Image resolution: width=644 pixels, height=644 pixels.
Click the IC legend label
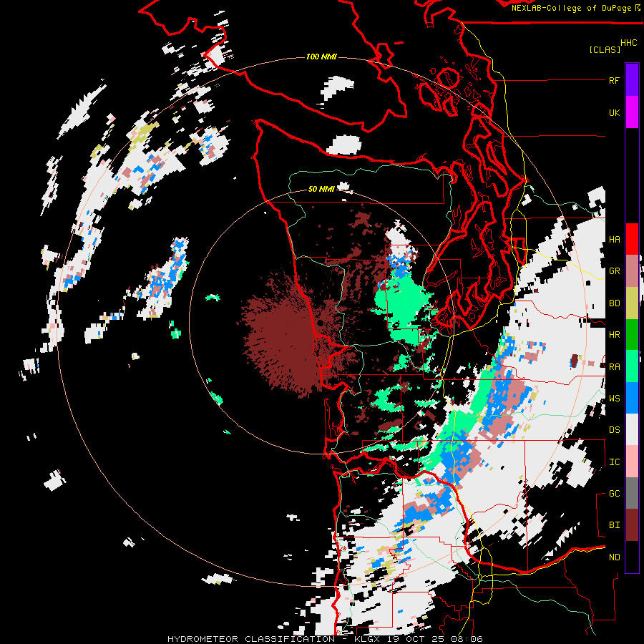pyautogui.click(x=614, y=462)
